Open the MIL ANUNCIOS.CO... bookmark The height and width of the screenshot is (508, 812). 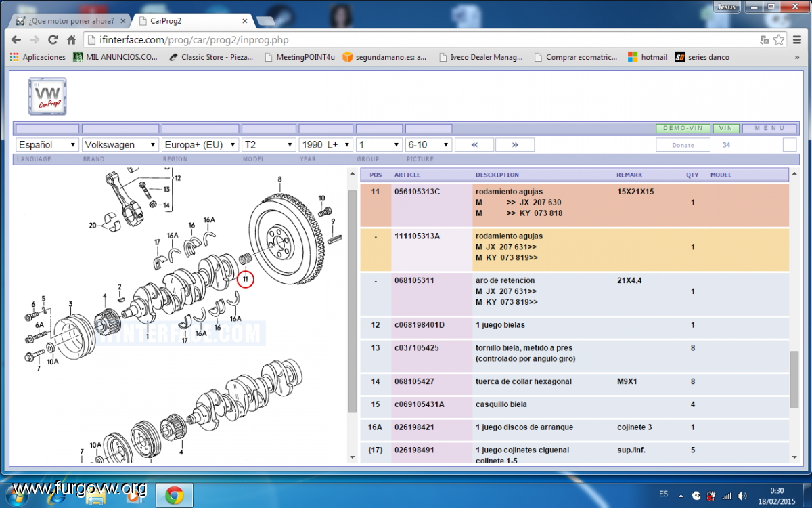coord(115,57)
